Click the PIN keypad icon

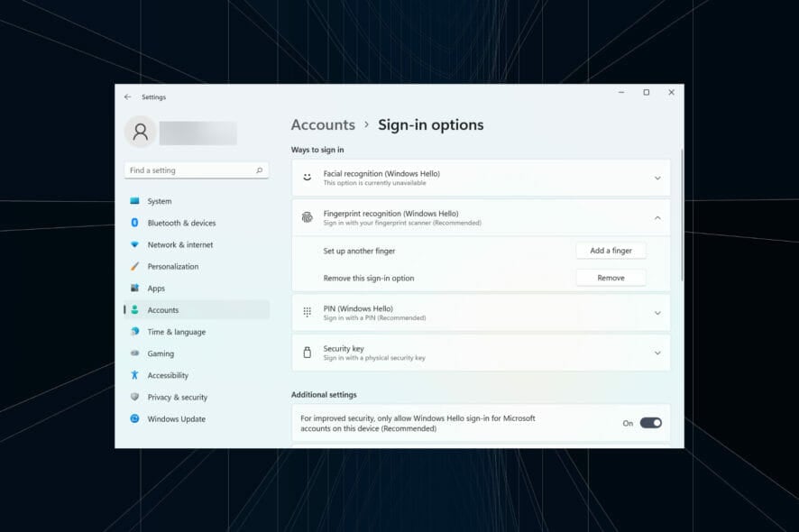pos(308,312)
